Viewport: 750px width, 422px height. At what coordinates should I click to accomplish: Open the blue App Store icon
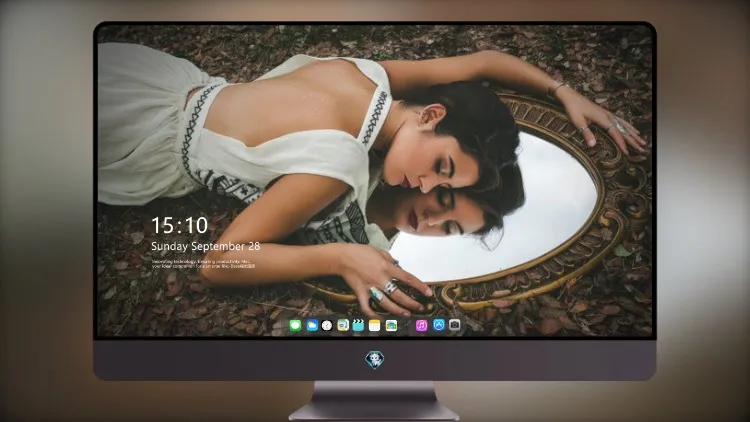coord(439,325)
